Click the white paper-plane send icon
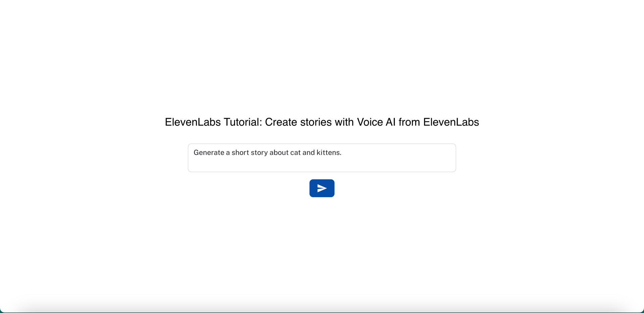The height and width of the screenshot is (313, 644). click(322, 188)
